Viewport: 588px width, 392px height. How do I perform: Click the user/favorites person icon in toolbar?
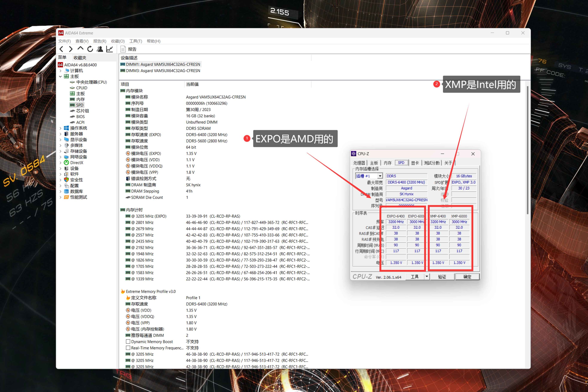pyautogui.click(x=100, y=49)
